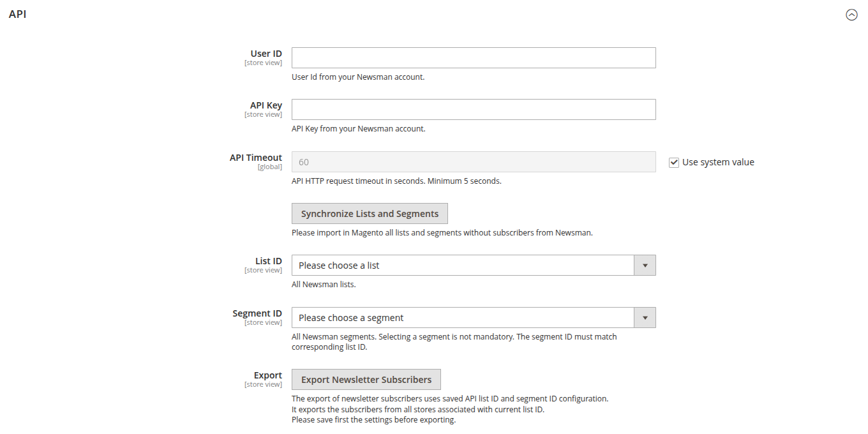Collapse the API section with the chevron icon
The image size is (868, 434).
[851, 15]
